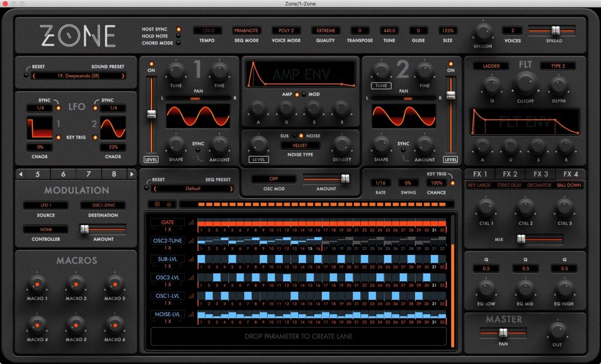Click the bars icon on the OSC2-TUNE lane

click(x=191, y=241)
